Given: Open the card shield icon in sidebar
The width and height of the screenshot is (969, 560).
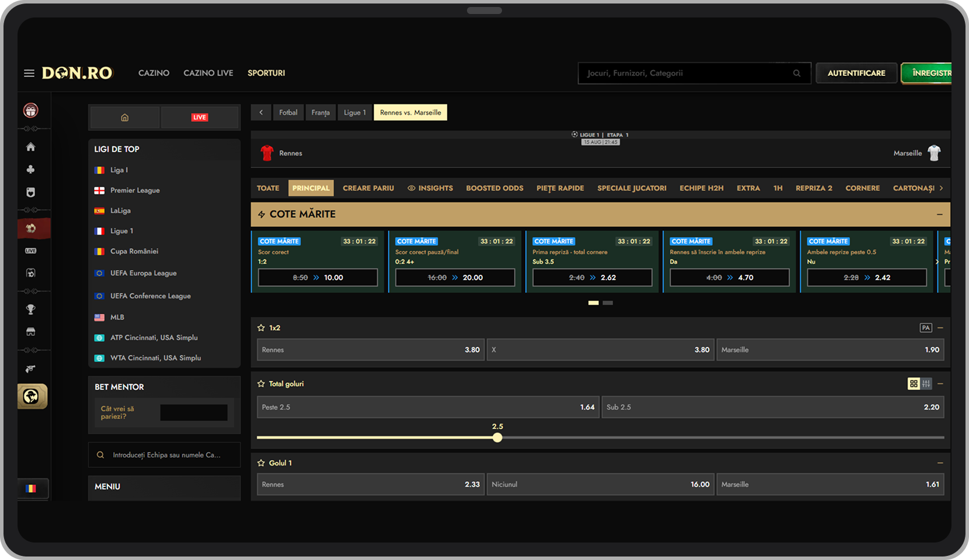Looking at the screenshot, I should (x=31, y=192).
